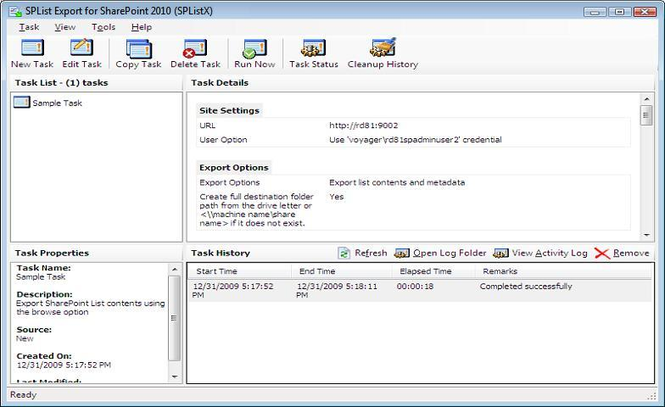Click the Task Details scrollbar thumb
665x407 pixels.
[646, 115]
